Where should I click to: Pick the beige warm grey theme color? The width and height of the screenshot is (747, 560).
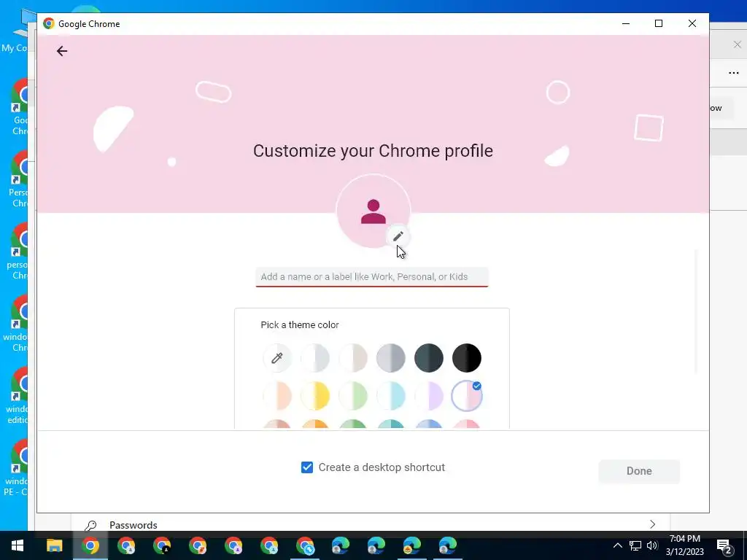pos(353,357)
